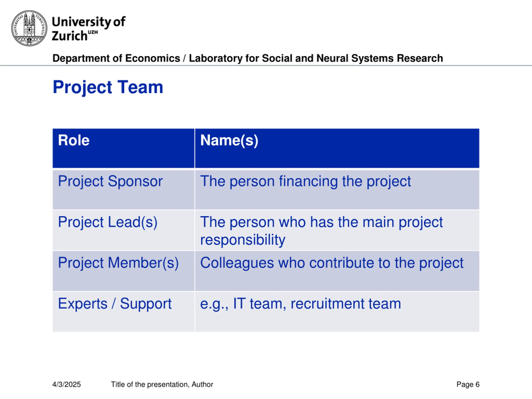Image resolution: width=532 pixels, height=399 pixels.
Task: Click the 'IT team, recruitment team' cell
Action: click(x=337, y=312)
